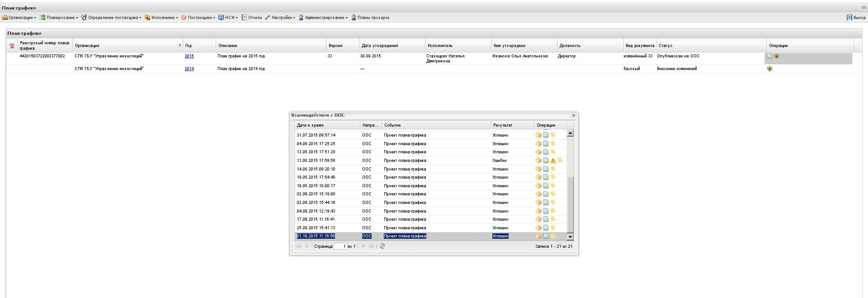Collapse the План-графики window panel

pos(864,8)
